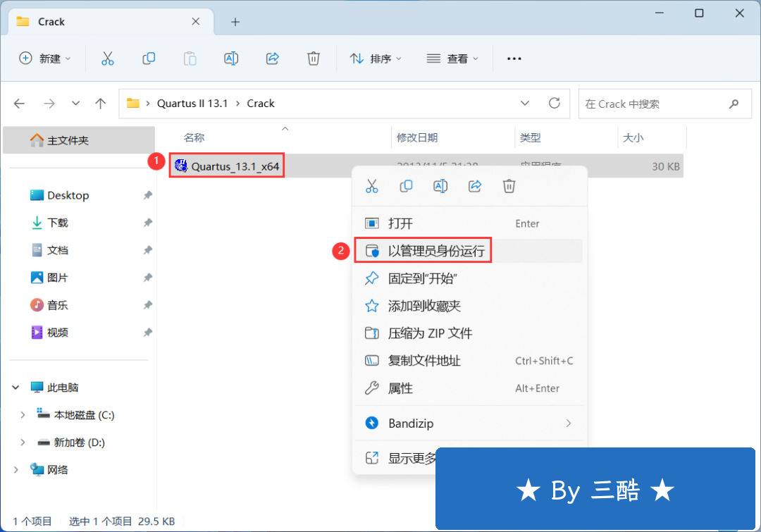
Task: Click the Delete trash icon in the context menu
Action: 509,186
